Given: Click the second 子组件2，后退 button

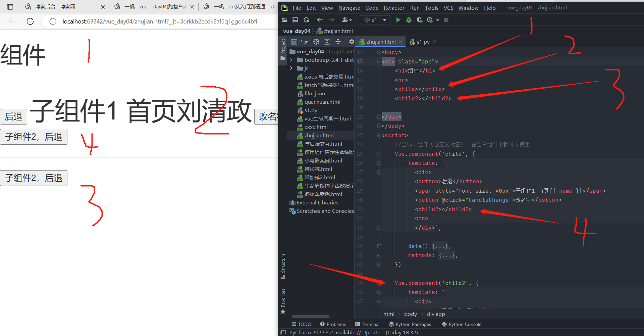Looking at the screenshot, I should 34,178.
